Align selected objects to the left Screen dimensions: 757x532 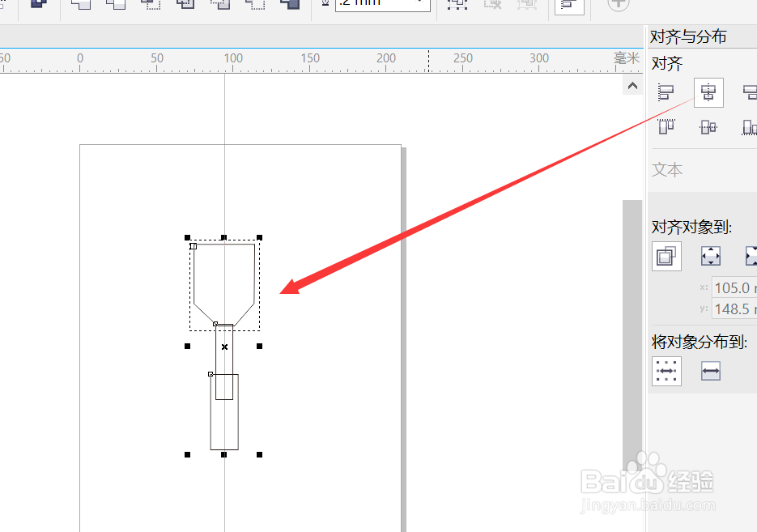(x=666, y=92)
